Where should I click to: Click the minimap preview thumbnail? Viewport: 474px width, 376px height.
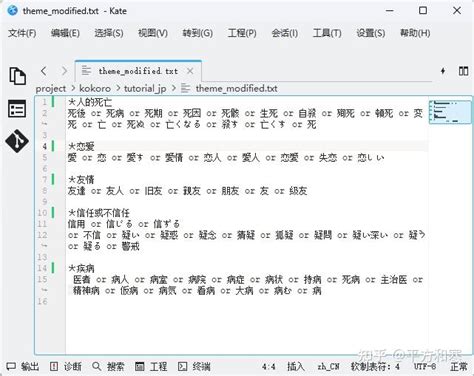tap(450, 112)
